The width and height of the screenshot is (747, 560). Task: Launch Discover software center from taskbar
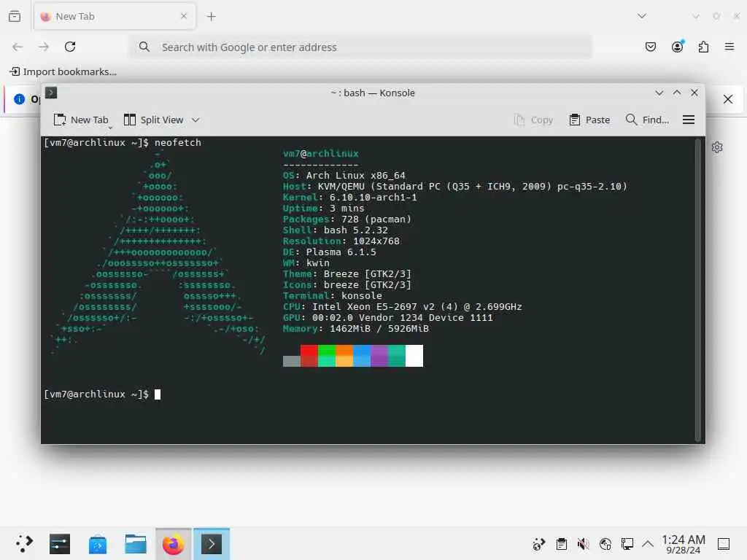click(x=98, y=544)
